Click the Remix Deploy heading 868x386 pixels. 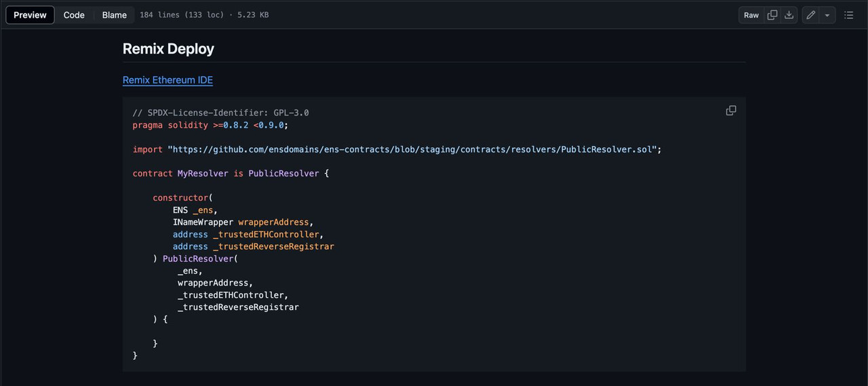click(168, 49)
